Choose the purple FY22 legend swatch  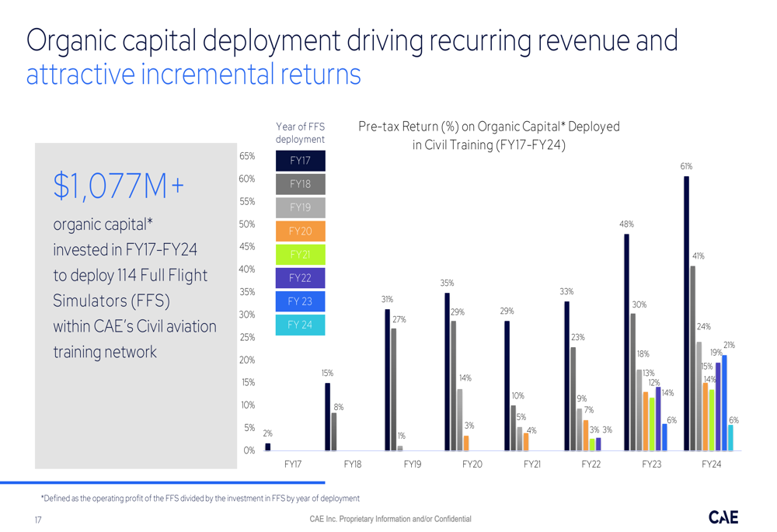tap(300, 278)
